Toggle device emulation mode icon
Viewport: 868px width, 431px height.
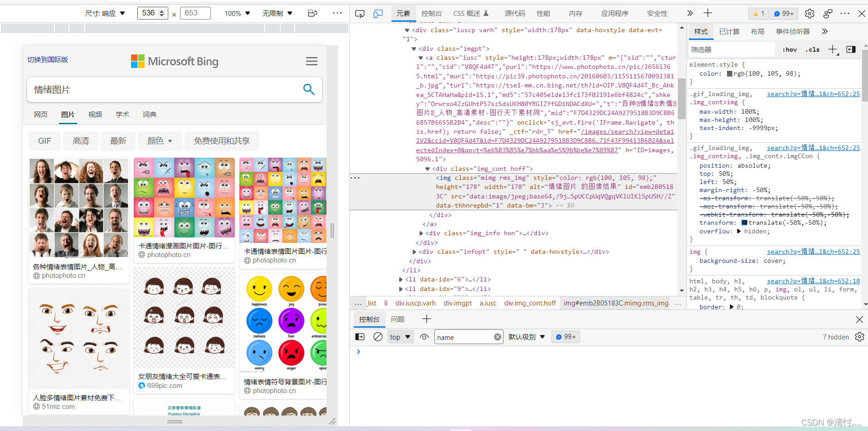click(378, 14)
